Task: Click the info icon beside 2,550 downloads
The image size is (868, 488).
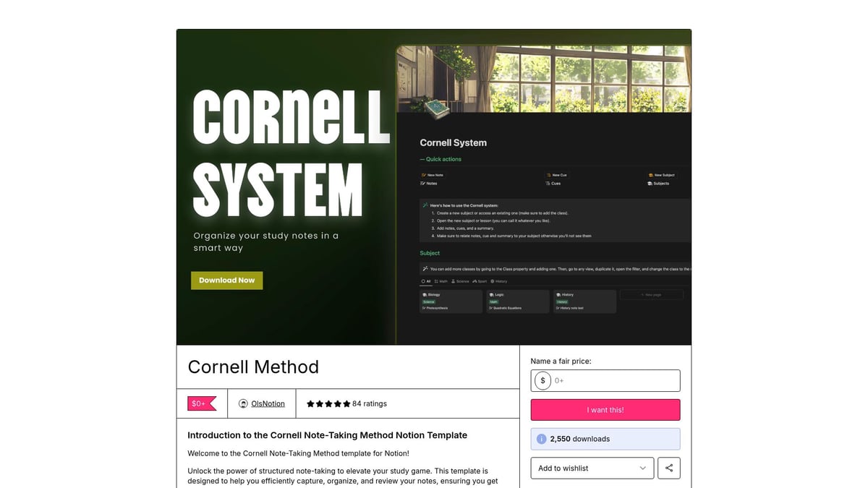Action: pos(541,439)
